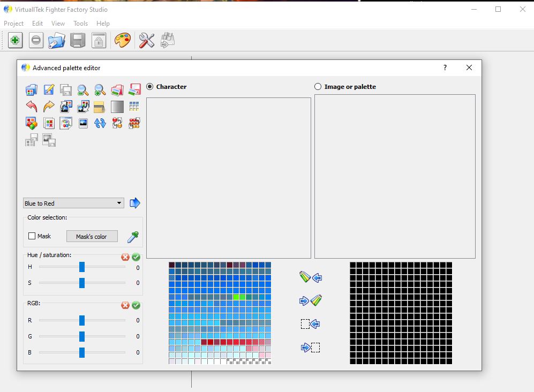Click the H hue slider handle
This screenshot has width=534, height=392.
82,267
